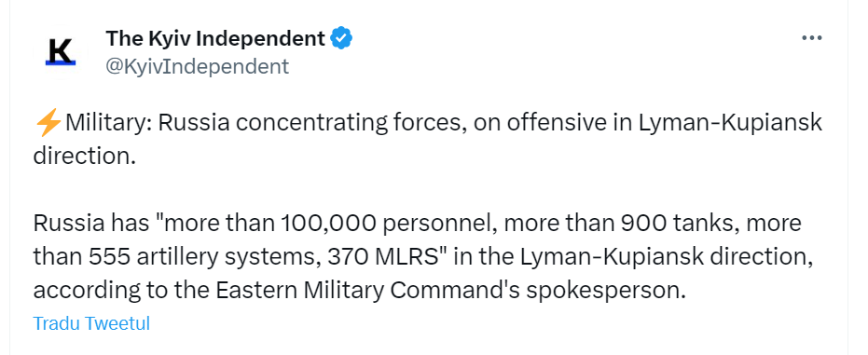Image resolution: width=868 pixels, height=355 pixels.
Task: Click the word 'direction.' ending first paragraph
Action: coord(85,156)
